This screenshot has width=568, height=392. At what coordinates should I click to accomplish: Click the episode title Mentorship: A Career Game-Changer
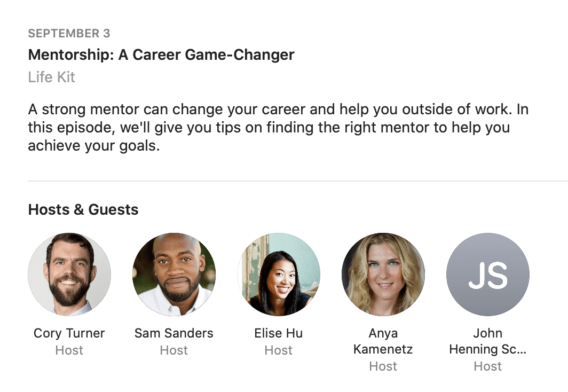click(161, 54)
